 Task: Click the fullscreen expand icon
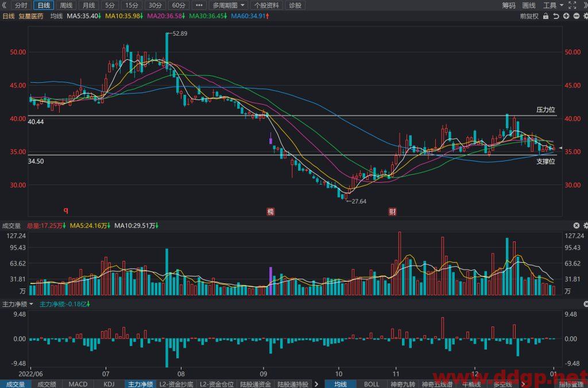[572, 5]
